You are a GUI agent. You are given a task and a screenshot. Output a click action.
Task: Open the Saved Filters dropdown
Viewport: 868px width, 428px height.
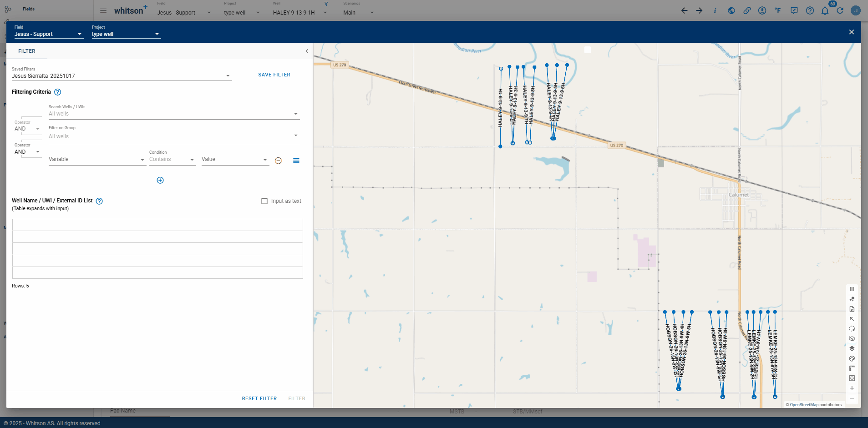point(228,76)
